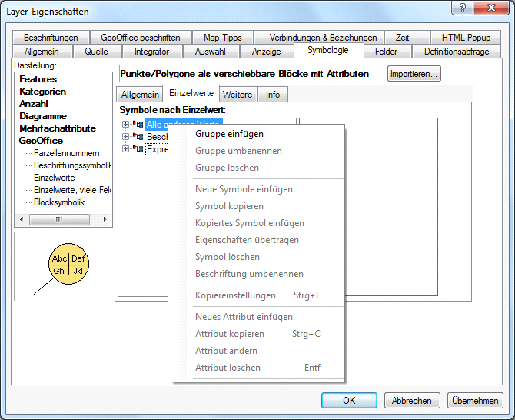Viewport: 515px width, 420px height.
Task: Click the group icon beside Alle anderen Werte
Action: pyautogui.click(x=138, y=125)
